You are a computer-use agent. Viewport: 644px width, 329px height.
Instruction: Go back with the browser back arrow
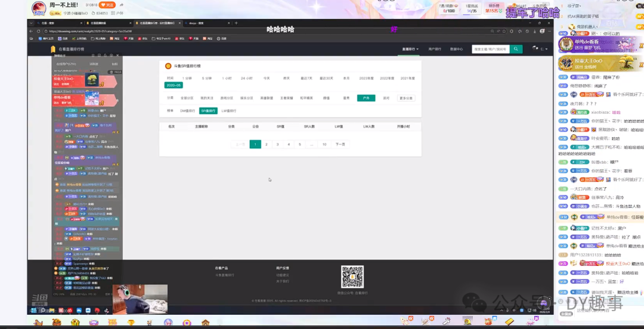pyautogui.click(x=31, y=31)
